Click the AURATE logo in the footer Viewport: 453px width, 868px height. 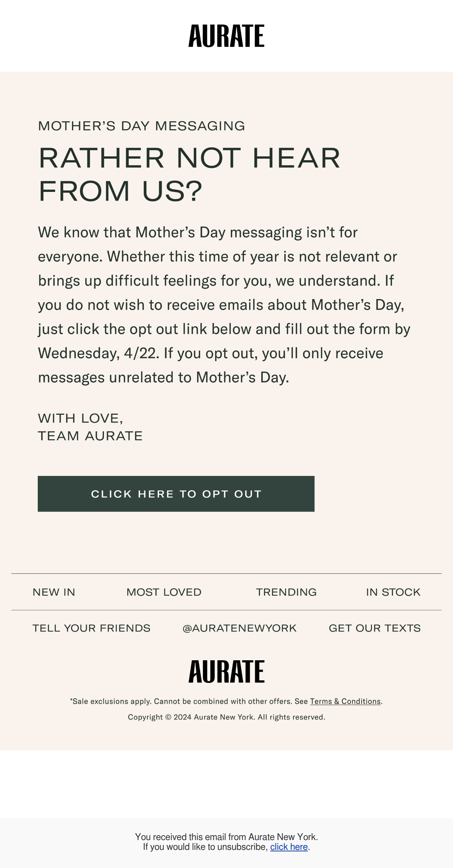click(x=226, y=672)
